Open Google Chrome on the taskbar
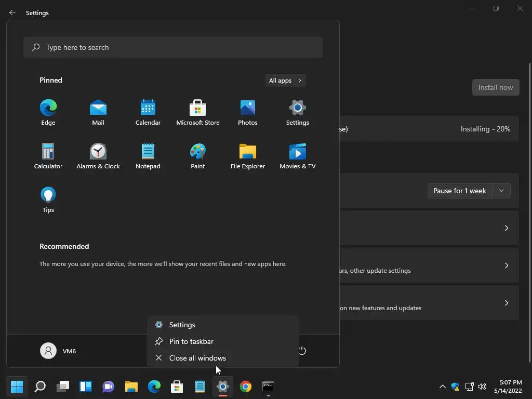Image resolution: width=532 pixels, height=399 pixels. 246,386
